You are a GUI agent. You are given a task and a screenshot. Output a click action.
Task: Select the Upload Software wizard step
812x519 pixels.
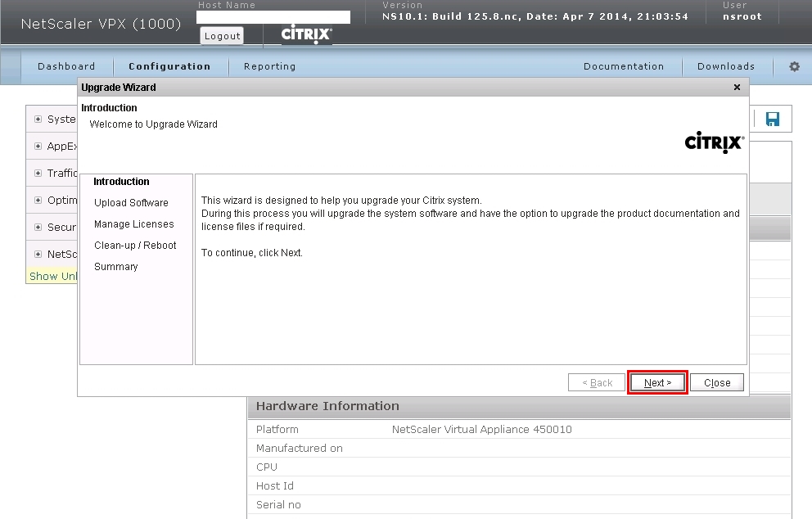[x=131, y=202]
